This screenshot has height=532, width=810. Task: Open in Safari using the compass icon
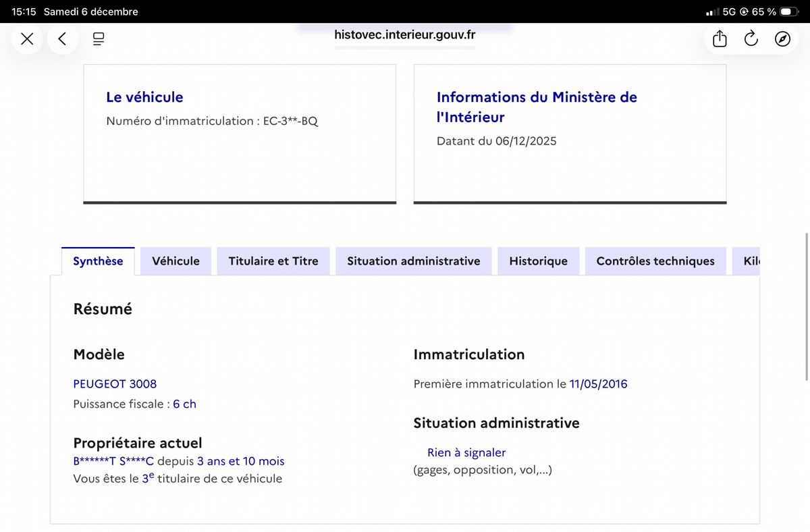pyautogui.click(x=782, y=39)
